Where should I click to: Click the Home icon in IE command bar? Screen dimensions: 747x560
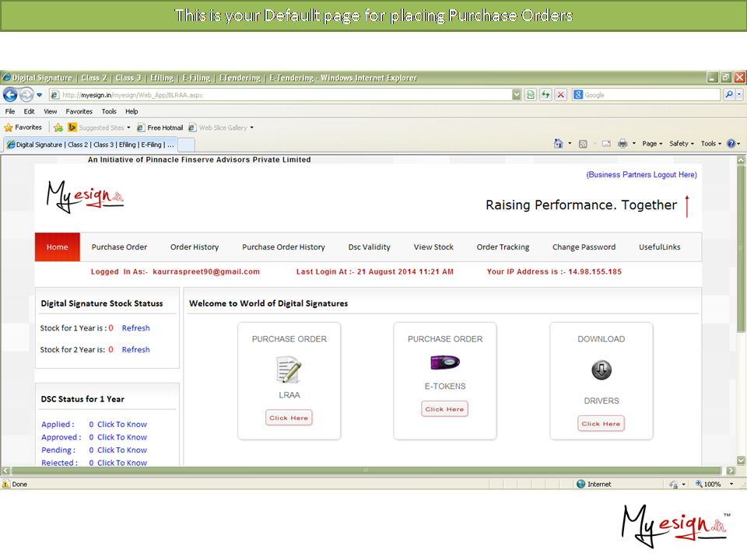pos(558,144)
